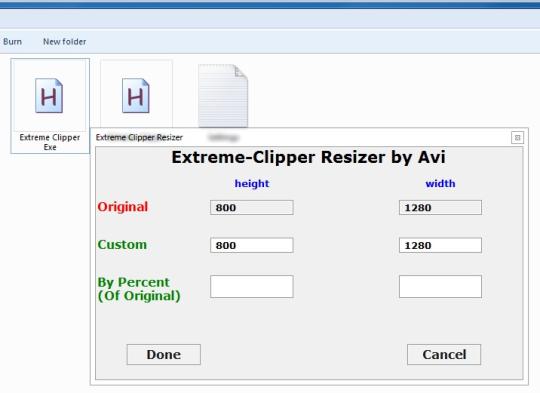Viewport: 540px width, 393px height.
Task: Click the Extreme Clipper Exe file name
Action: tap(50, 142)
